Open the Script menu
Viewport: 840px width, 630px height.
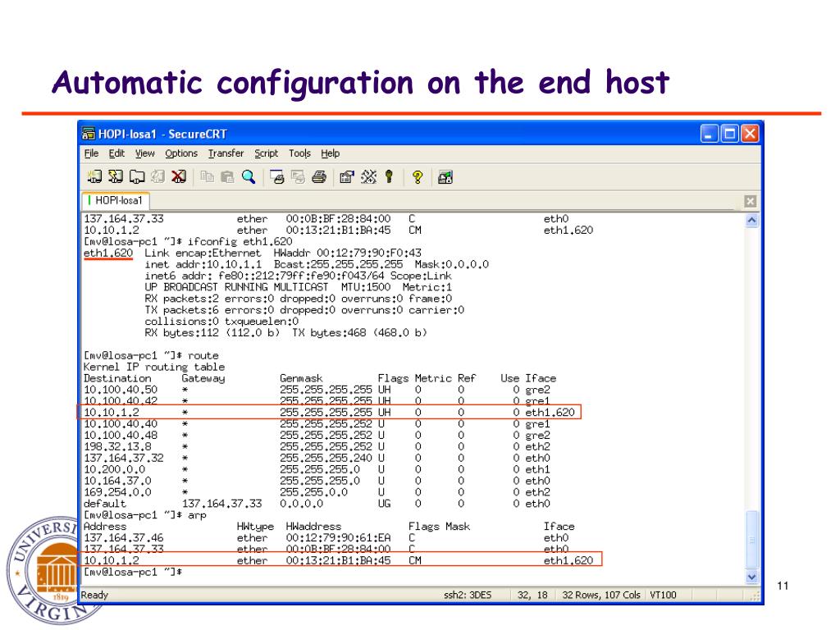(266, 153)
